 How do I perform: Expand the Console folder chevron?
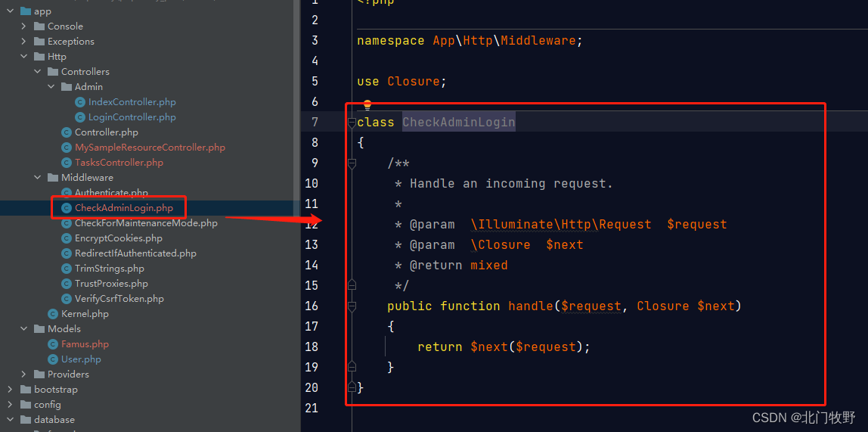23,26
